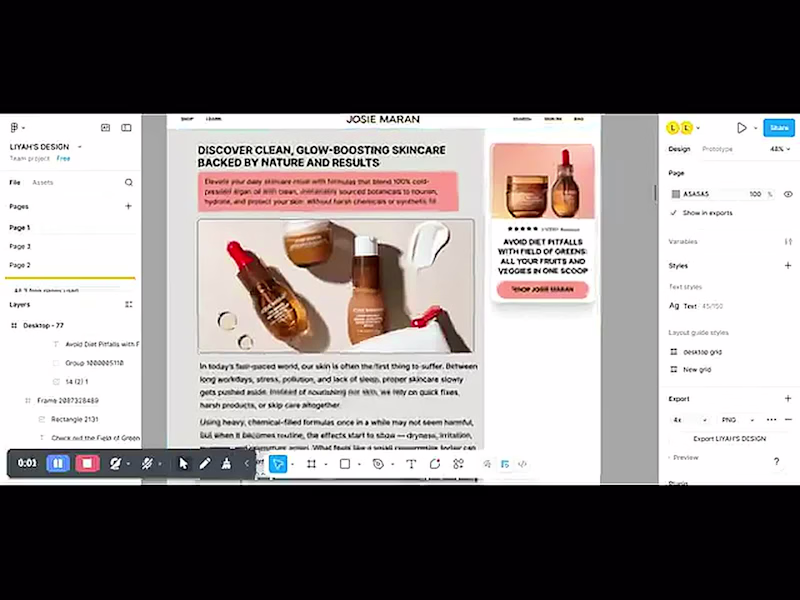This screenshot has height=600, width=800.
Task: Select the recorder cursor pointer tool
Action: pos(183,463)
